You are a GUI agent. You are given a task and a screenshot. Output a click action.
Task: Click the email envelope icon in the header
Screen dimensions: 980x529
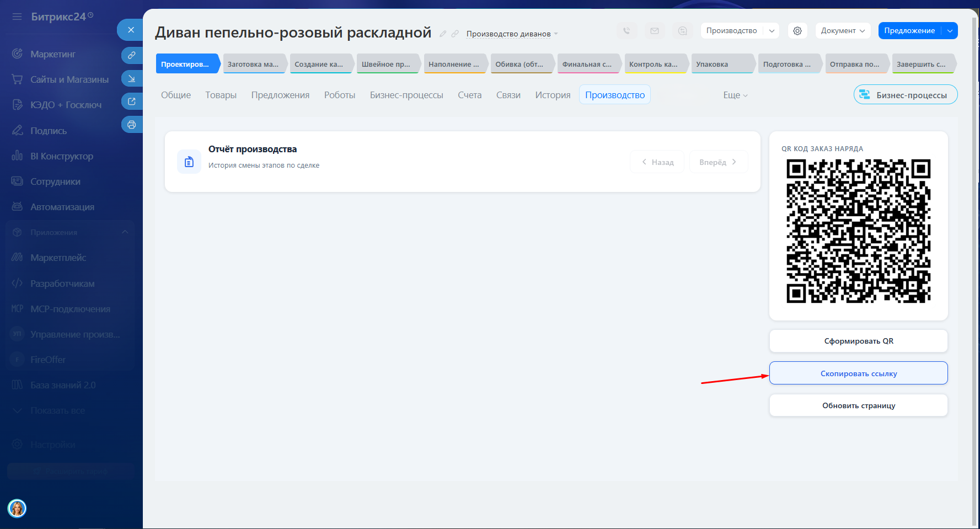tap(655, 31)
